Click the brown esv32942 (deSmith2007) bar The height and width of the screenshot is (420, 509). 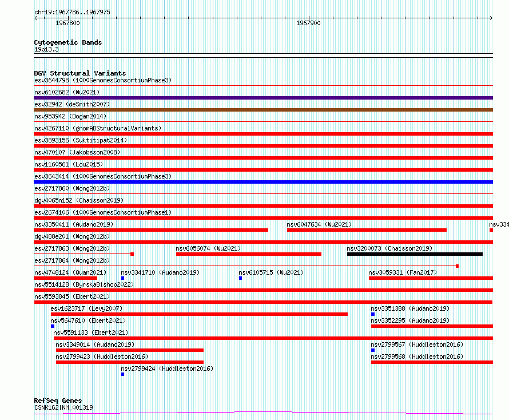tap(263, 110)
